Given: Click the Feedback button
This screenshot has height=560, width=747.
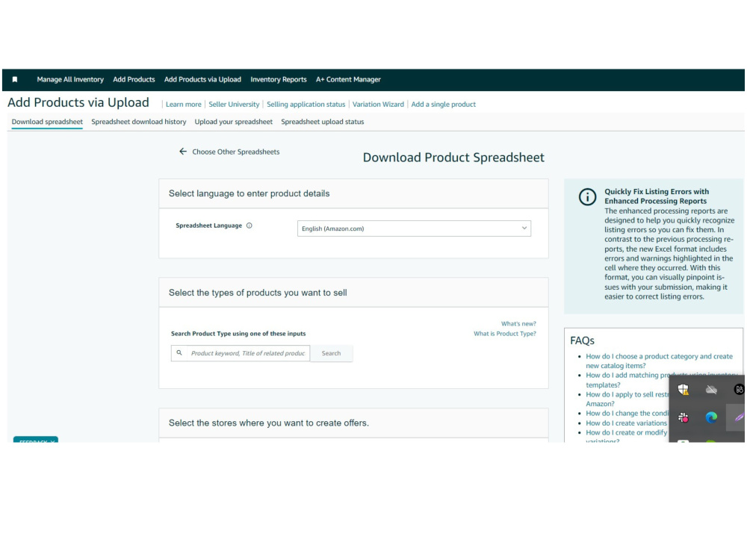Looking at the screenshot, I should [36, 440].
